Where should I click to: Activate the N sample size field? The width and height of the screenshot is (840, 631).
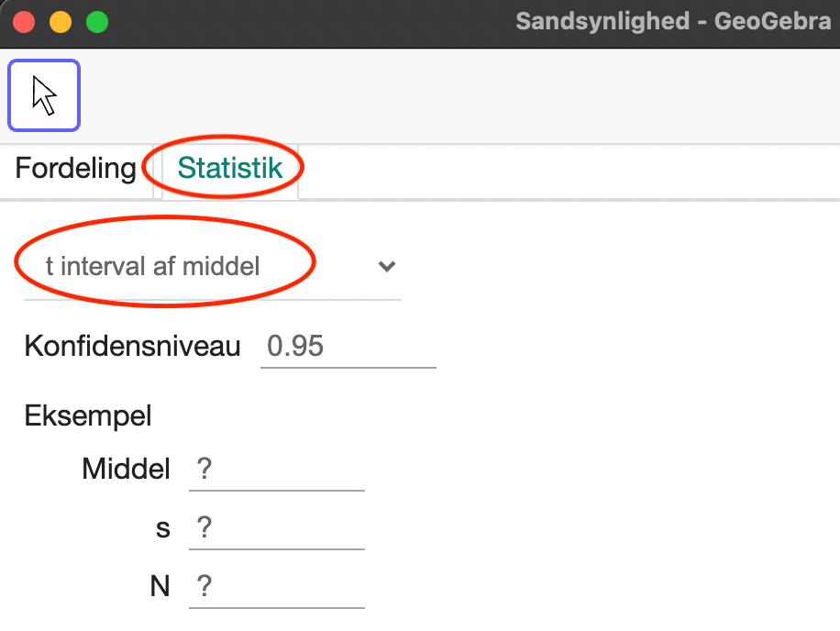click(277, 587)
